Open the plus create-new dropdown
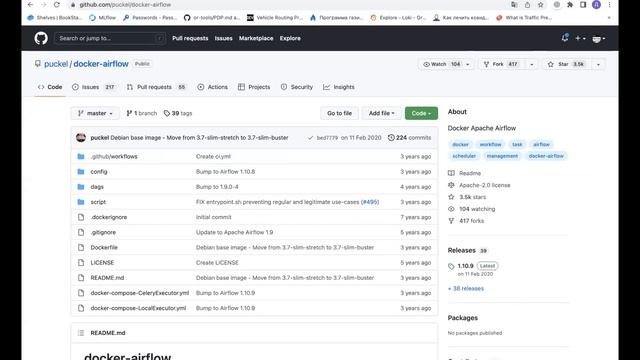 point(580,38)
